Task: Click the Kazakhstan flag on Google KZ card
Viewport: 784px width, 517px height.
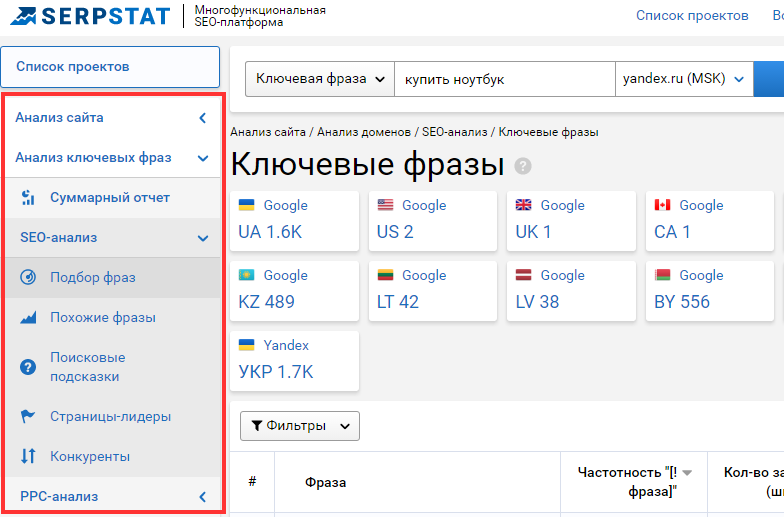Action: [246, 274]
